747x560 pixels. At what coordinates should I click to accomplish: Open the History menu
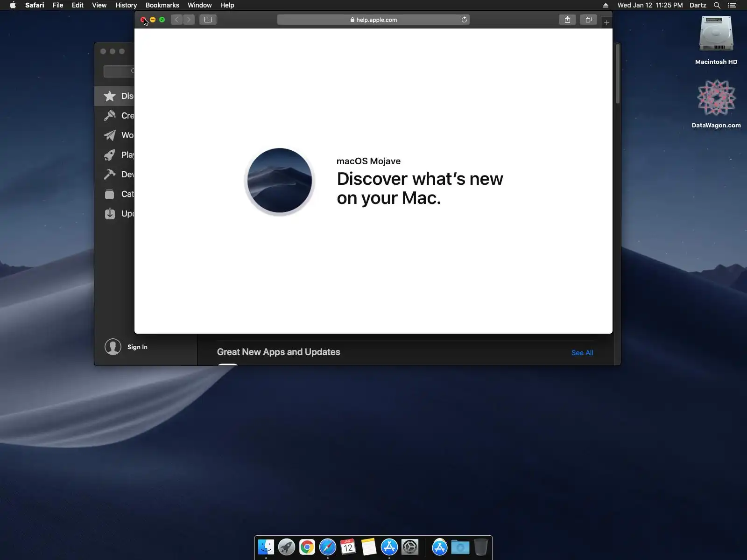pos(126,5)
